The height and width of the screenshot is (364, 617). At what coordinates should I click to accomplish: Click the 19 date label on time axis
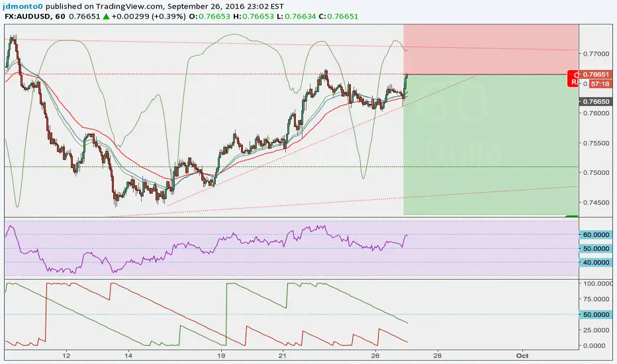coord(221,356)
